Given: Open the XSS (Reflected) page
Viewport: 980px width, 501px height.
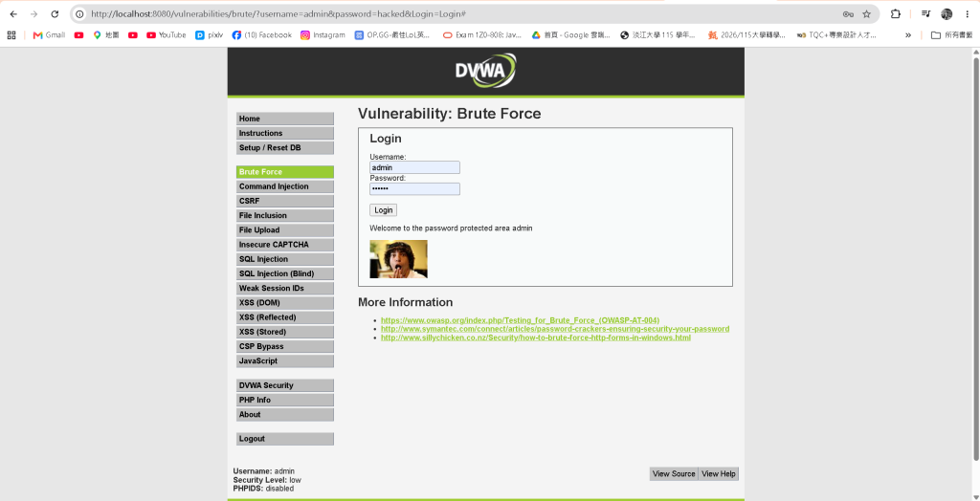Looking at the screenshot, I should click(285, 317).
